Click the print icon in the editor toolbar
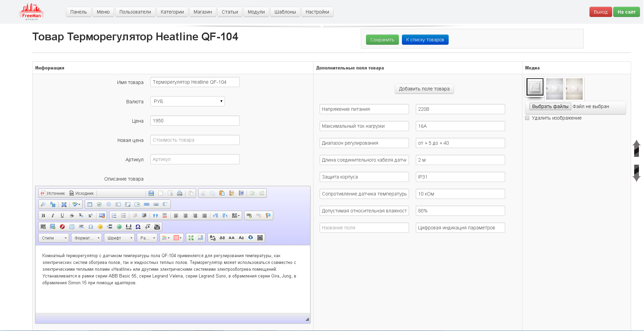 [180, 193]
